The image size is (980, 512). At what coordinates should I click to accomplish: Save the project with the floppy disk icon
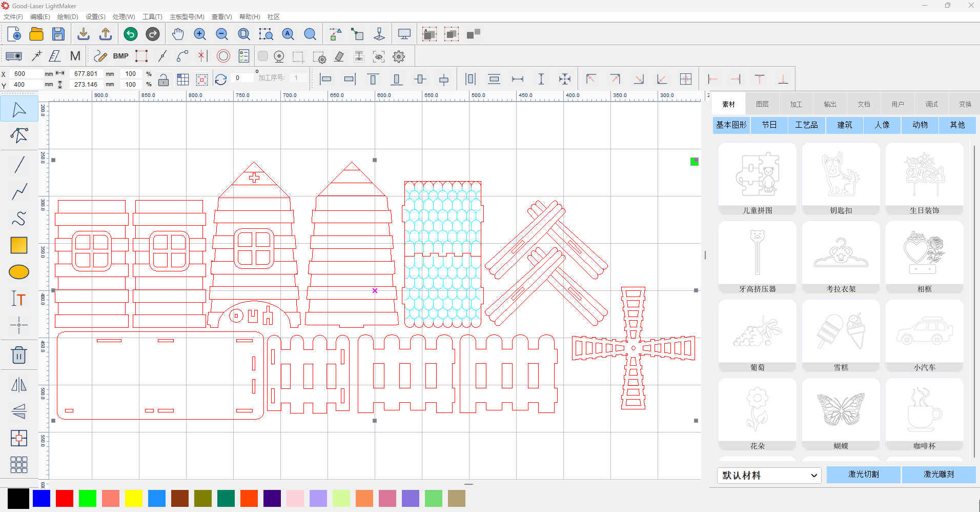tap(58, 34)
